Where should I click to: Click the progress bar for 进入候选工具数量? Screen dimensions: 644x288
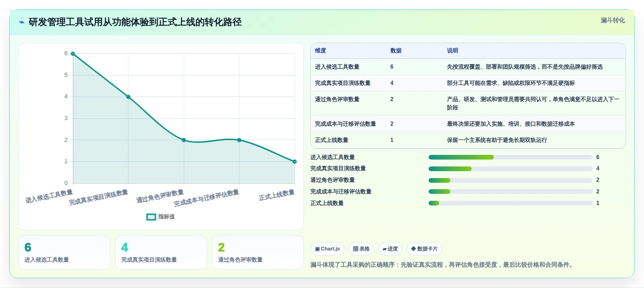click(x=511, y=157)
